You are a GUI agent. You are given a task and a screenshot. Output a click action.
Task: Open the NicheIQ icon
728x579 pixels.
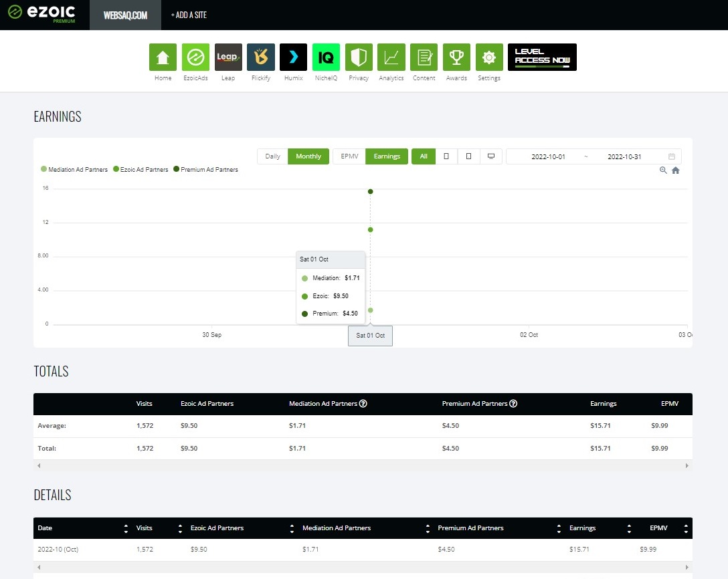point(326,57)
